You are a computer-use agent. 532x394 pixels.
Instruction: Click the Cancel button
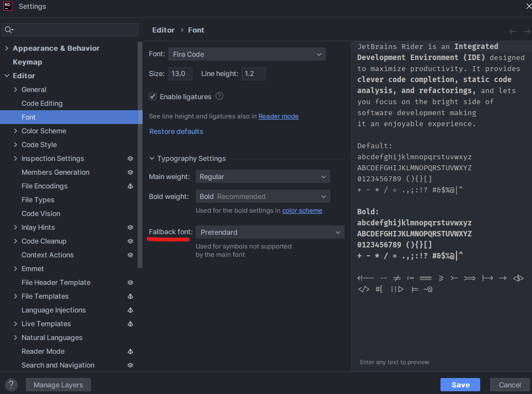click(x=509, y=385)
